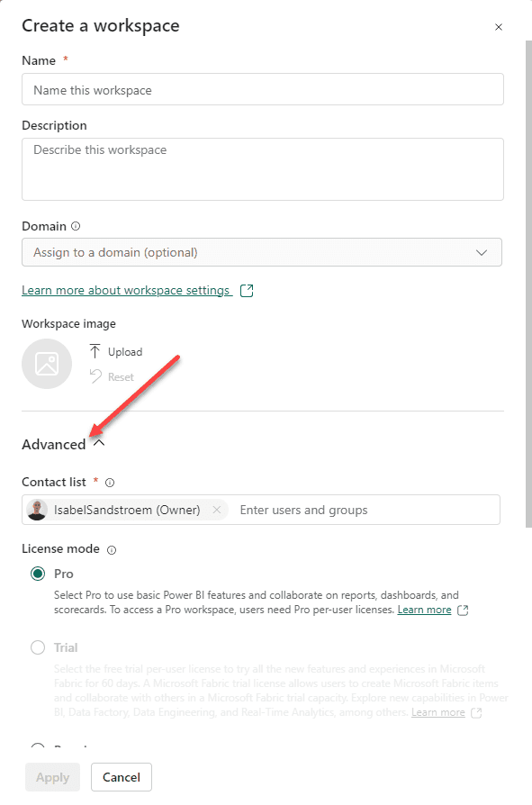Click the external link icon beside Pro Learn more
Screen dimensions: 532x805
tap(463, 610)
